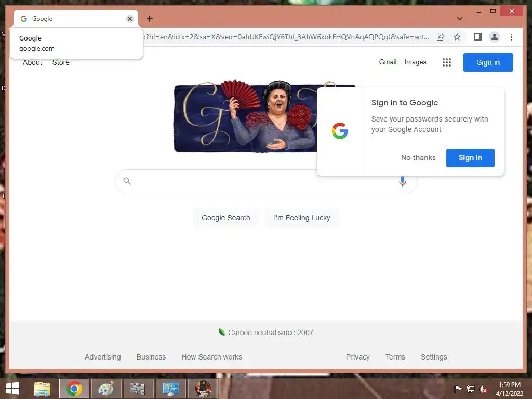The width and height of the screenshot is (532, 399).
Task: Click Chrome icon in taskbar
Action: (x=74, y=389)
